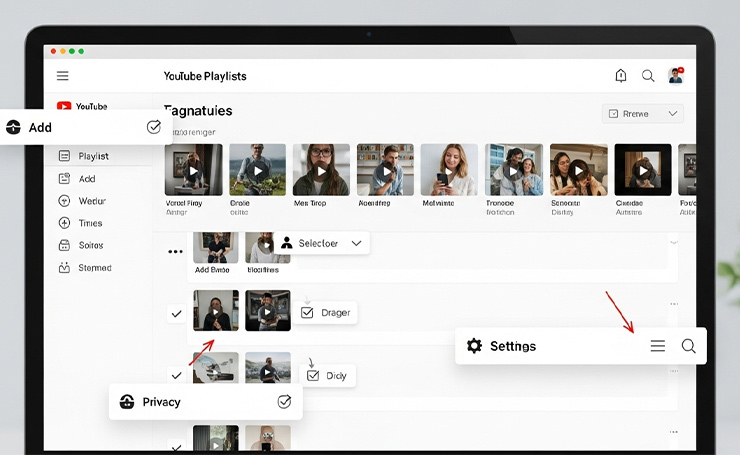Click the three-dot icon beside Selector row

(176, 252)
